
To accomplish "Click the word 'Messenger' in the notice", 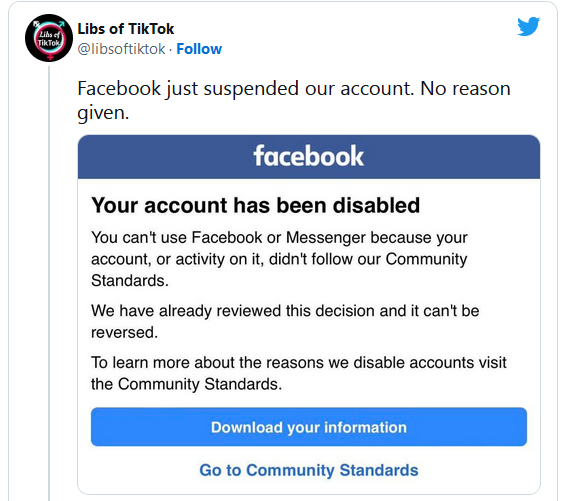I will [326, 238].
